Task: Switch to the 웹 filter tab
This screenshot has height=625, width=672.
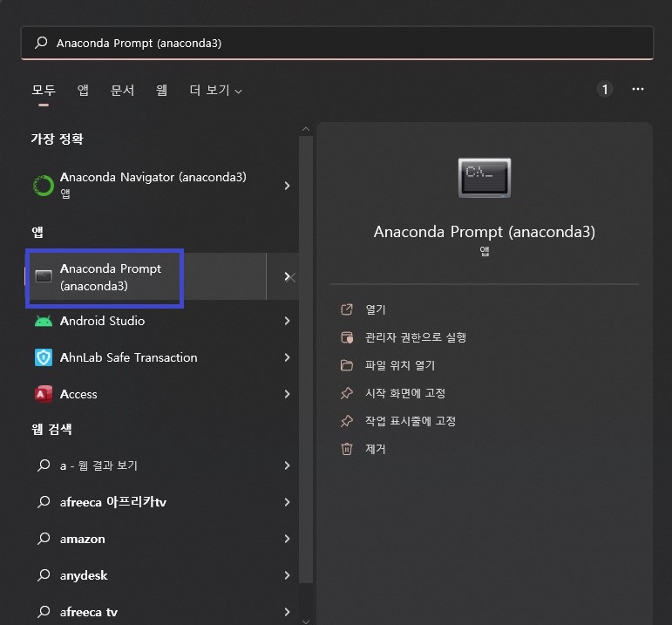Action: 161,90
